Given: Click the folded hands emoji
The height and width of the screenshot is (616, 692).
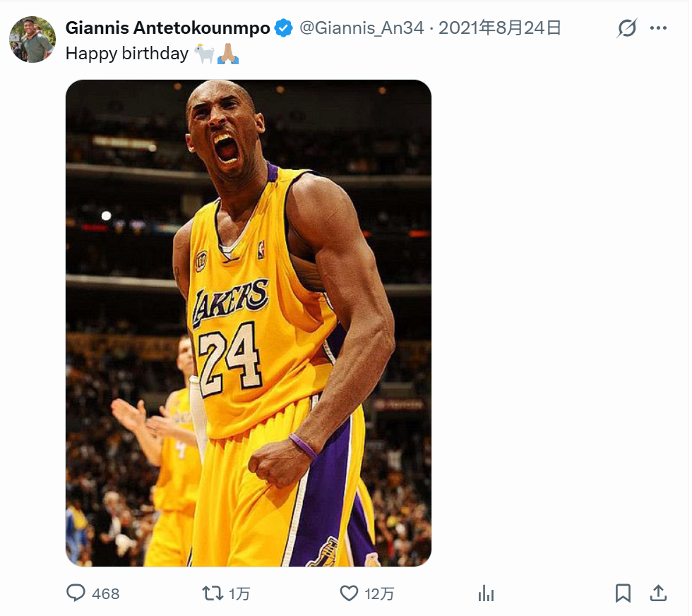Looking at the screenshot, I should click(227, 54).
